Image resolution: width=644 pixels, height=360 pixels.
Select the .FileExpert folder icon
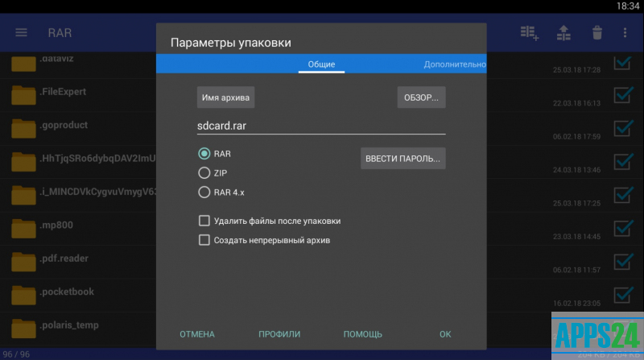23,95
